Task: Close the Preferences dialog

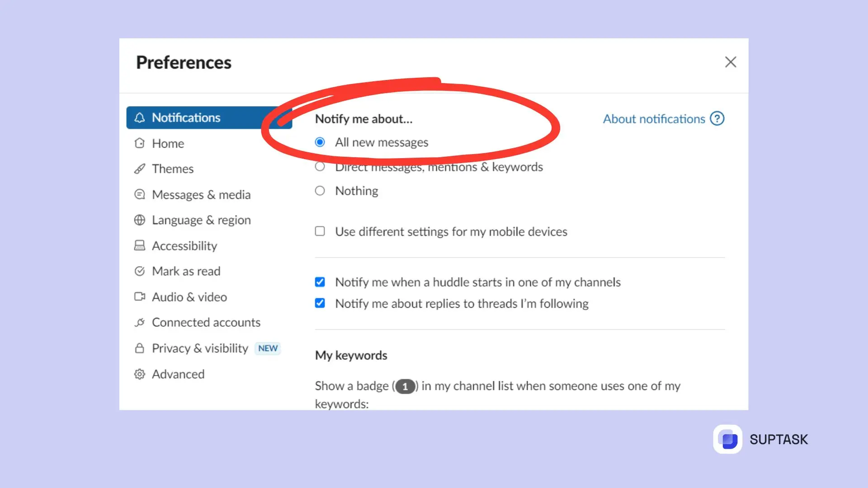Action: (x=731, y=62)
